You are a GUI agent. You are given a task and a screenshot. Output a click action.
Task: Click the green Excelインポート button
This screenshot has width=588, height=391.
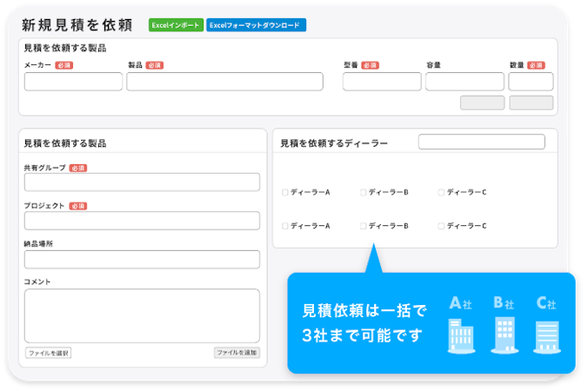(x=176, y=25)
